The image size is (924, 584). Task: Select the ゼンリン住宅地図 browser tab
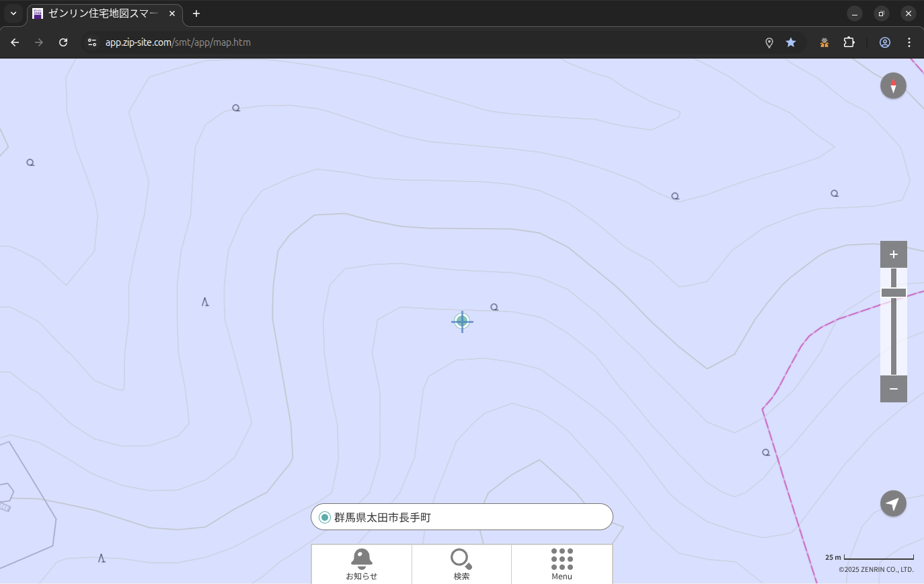pyautogui.click(x=101, y=13)
